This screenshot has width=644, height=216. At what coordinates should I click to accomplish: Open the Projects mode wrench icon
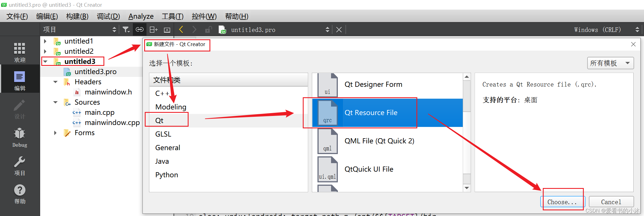[x=20, y=162]
